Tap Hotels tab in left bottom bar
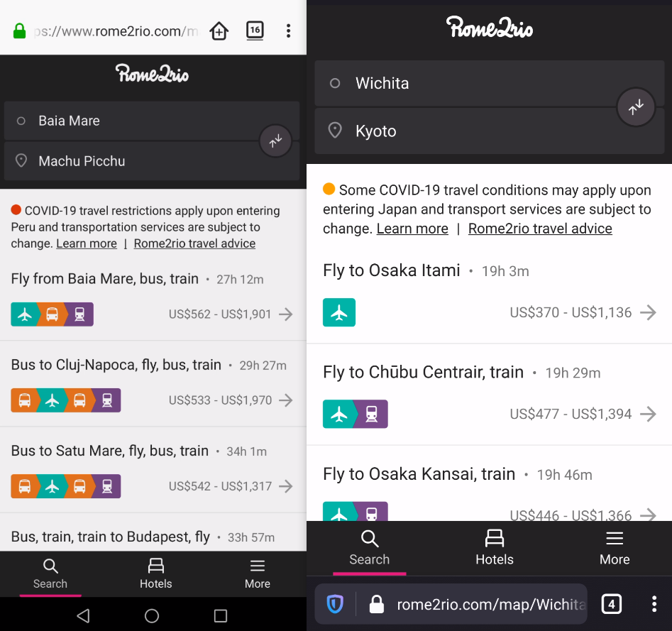 point(155,574)
